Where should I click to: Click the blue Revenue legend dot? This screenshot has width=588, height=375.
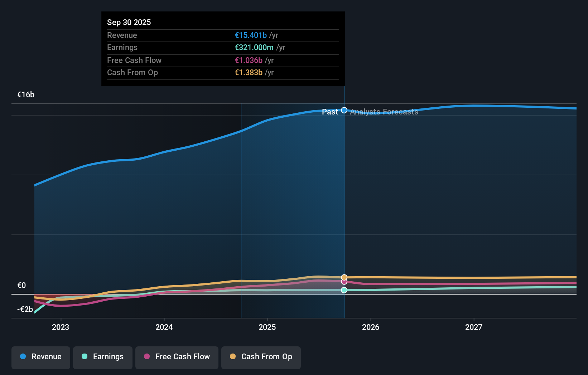pyautogui.click(x=23, y=357)
